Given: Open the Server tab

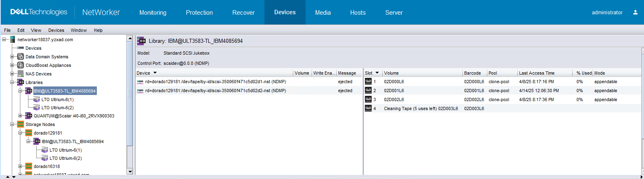Looking at the screenshot, I should (394, 13).
